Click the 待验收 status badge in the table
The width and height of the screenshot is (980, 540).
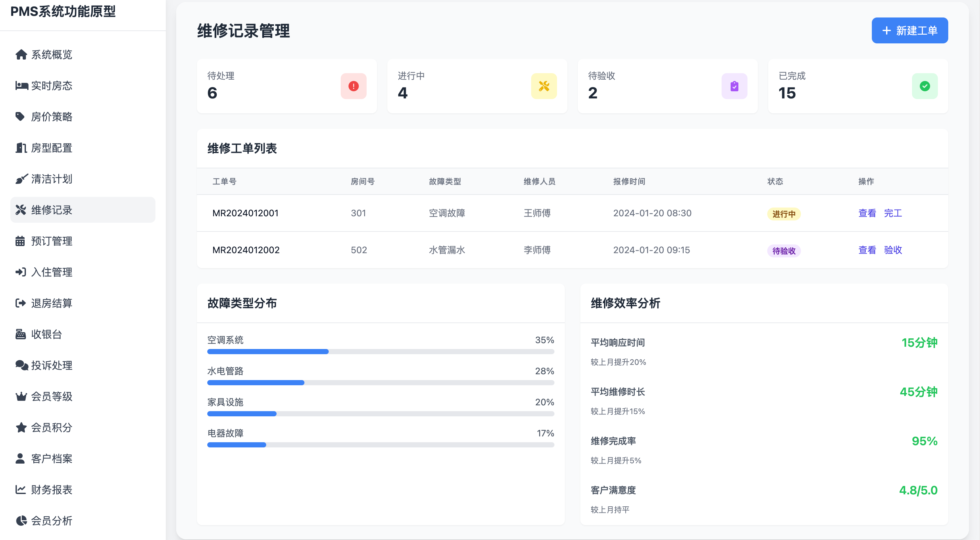(x=784, y=251)
